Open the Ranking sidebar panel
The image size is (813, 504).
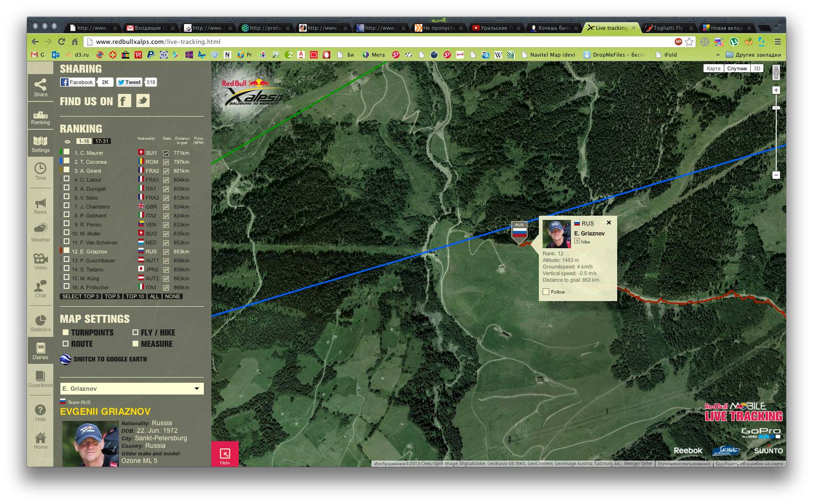pos(40,118)
